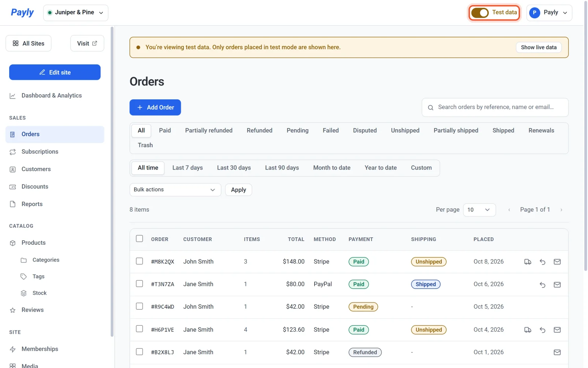Tick the checkbox for order #B2X8LJ
The height and width of the screenshot is (368, 588).
[x=139, y=352]
